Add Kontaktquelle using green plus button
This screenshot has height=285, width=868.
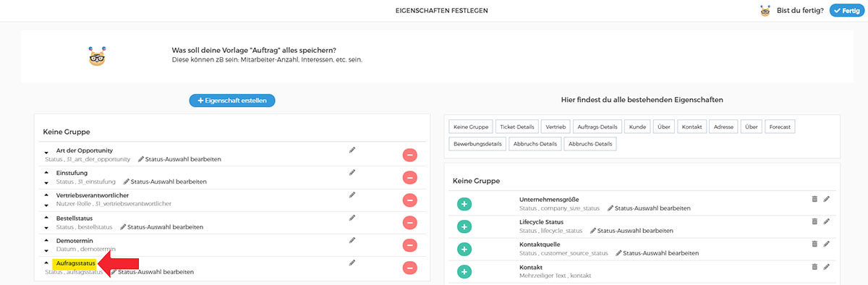point(464,249)
